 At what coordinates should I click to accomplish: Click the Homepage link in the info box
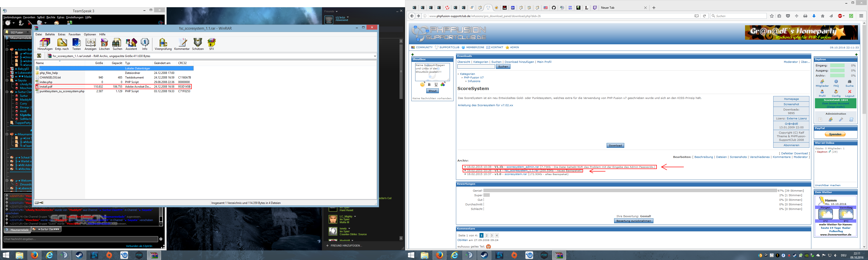[x=791, y=99]
